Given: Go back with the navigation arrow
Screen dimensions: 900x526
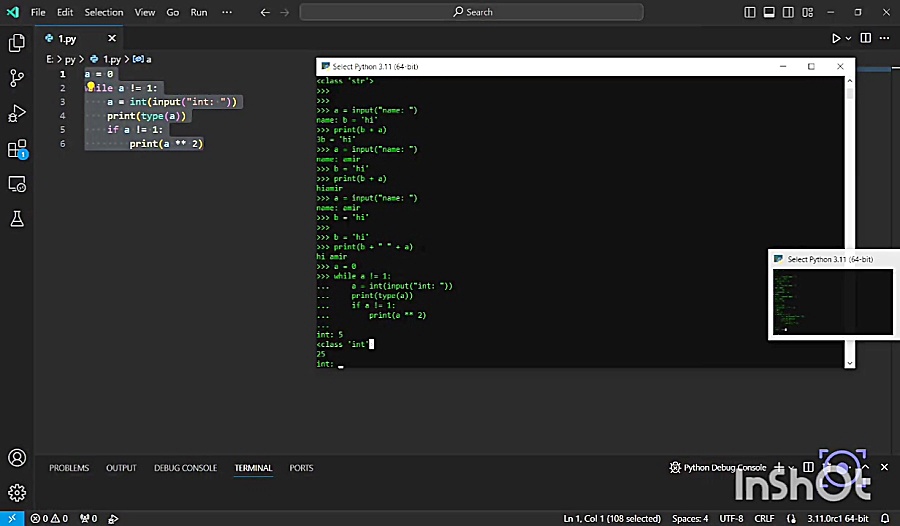Looking at the screenshot, I should [x=265, y=12].
